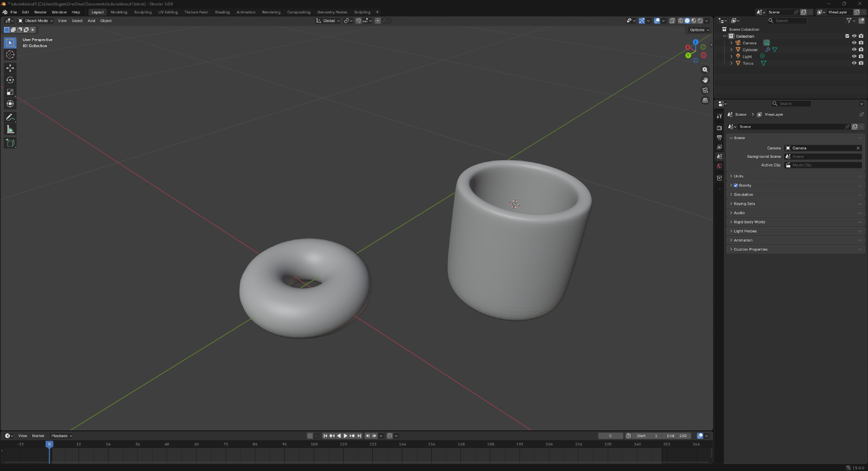Hide the Torus in viewport
This screenshot has height=471, width=868.
pos(854,63)
